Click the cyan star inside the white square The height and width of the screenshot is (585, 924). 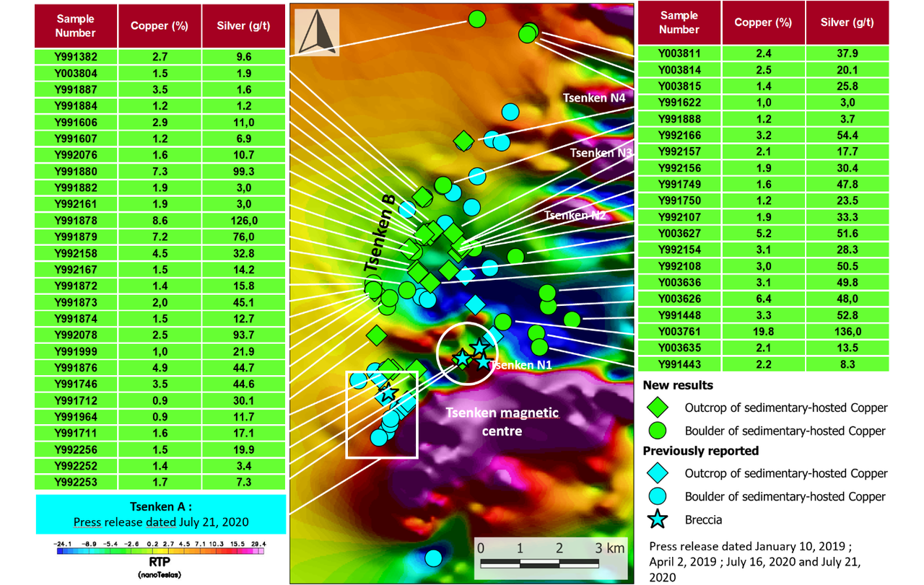(x=388, y=394)
